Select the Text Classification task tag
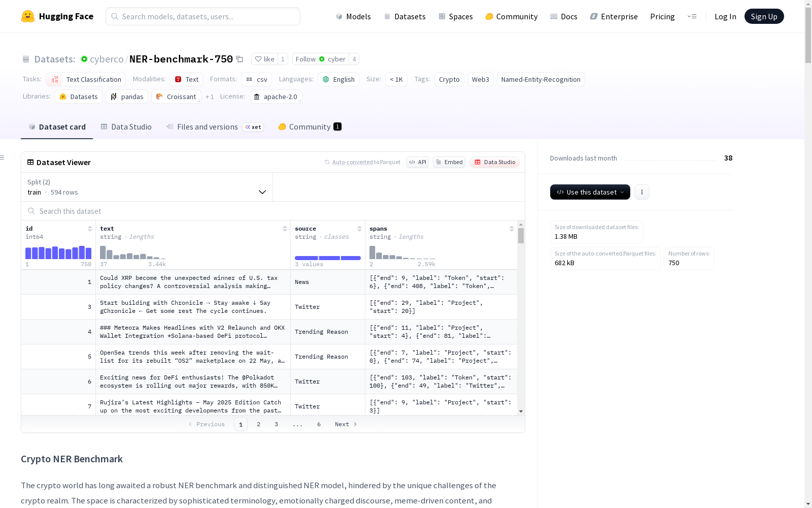Viewport: 812px width, 508px height. (x=86, y=79)
